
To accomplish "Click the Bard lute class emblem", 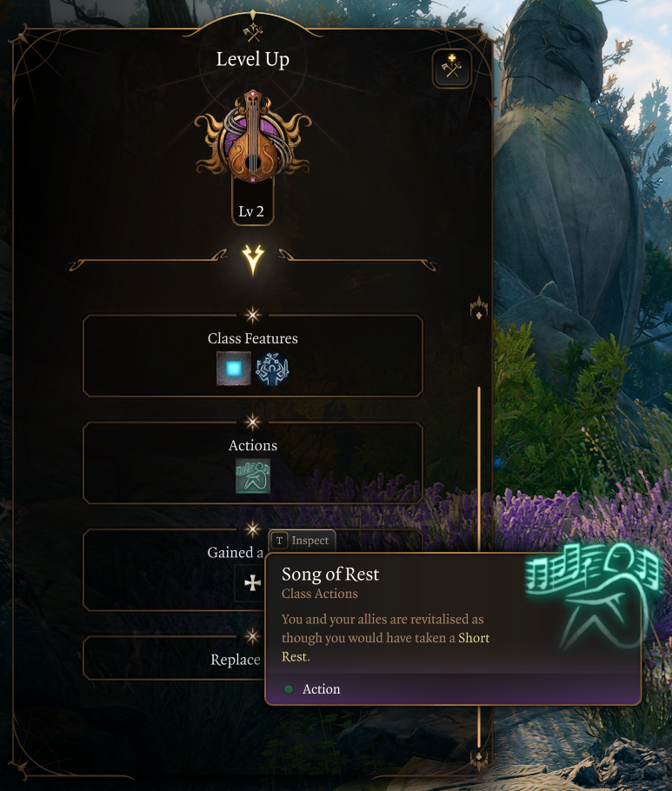I will pyautogui.click(x=252, y=136).
